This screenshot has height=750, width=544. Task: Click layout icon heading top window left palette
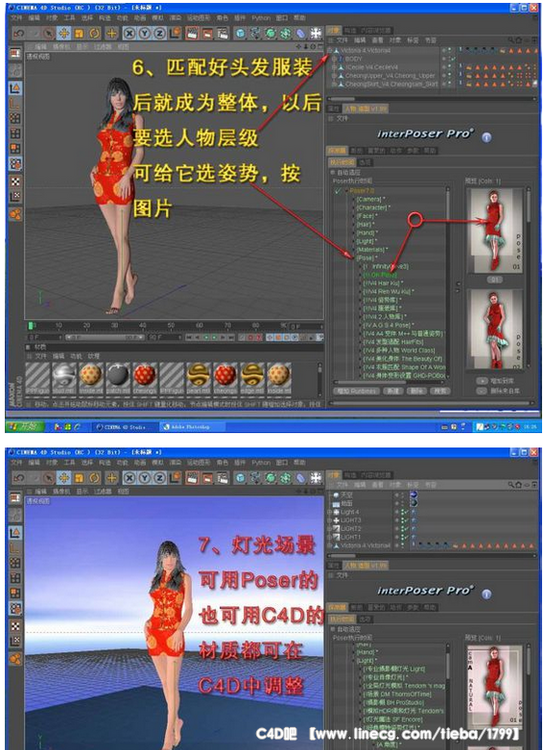tap(15, 54)
